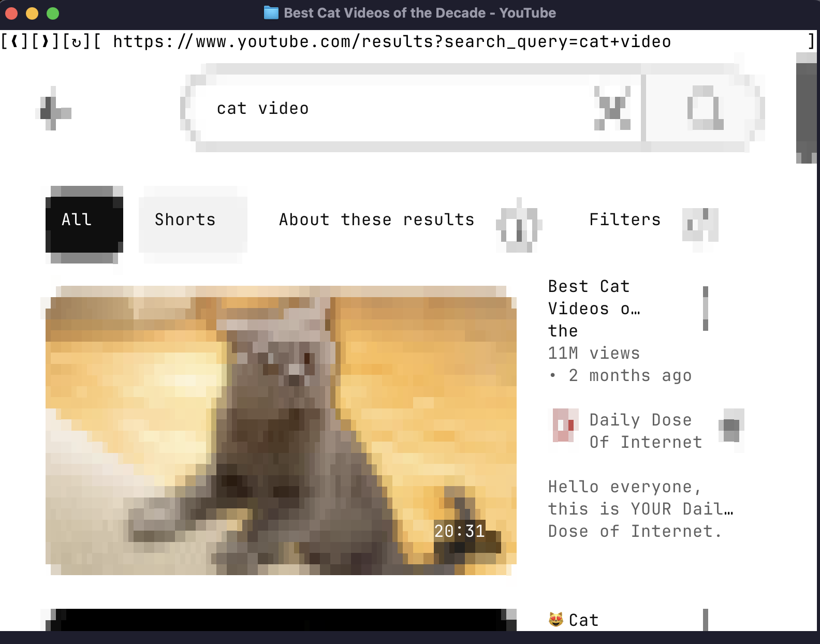Viewport: 820px width, 644px height.
Task: Go forward using the browser forward button
Action: coord(46,41)
